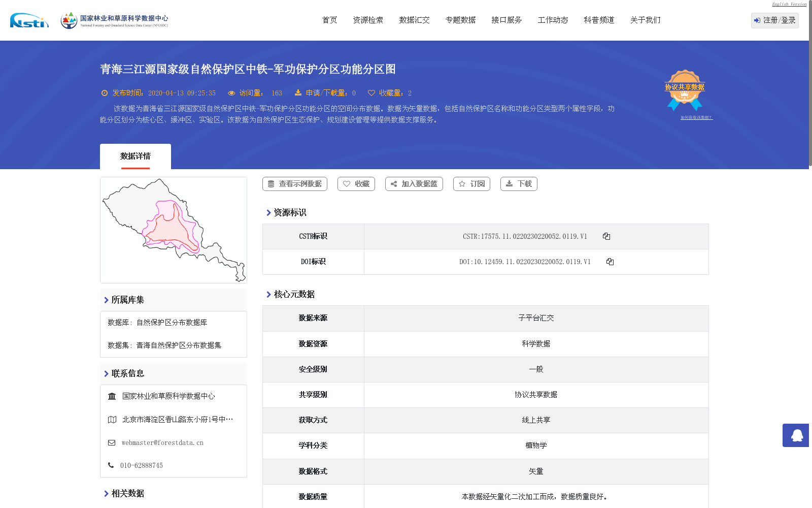
Task: Click the map icon beside the Beijing address
Action: [112, 420]
